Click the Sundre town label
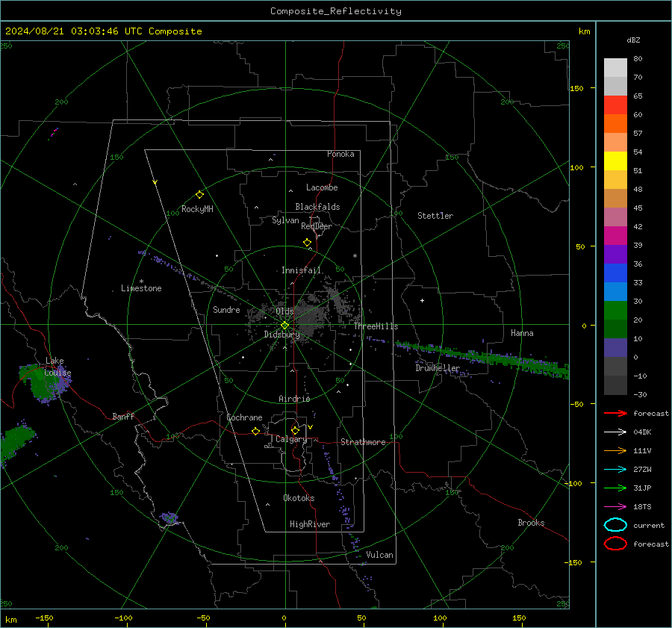The image size is (672, 628). (226, 310)
